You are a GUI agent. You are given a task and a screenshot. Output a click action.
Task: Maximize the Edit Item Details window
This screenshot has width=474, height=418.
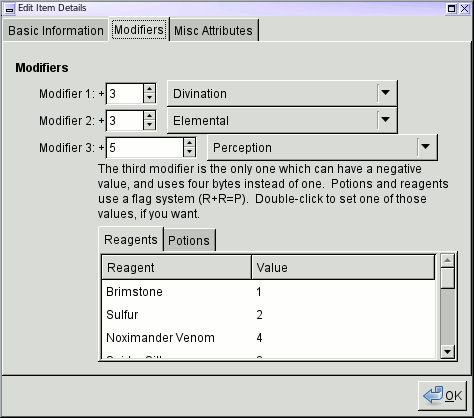(451, 9)
